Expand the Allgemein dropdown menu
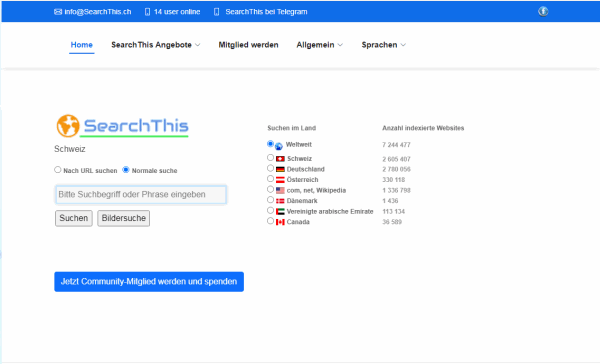Image resolution: width=600 pixels, height=364 pixels. point(320,45)
